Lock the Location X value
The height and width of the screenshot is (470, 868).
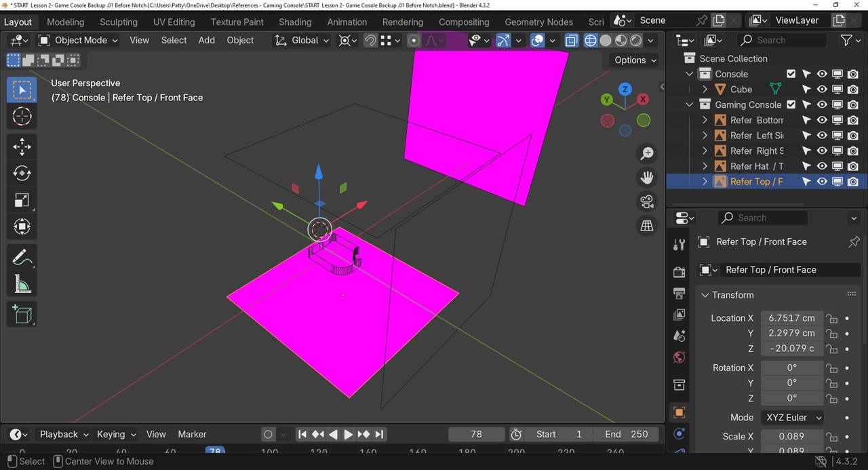831,318
